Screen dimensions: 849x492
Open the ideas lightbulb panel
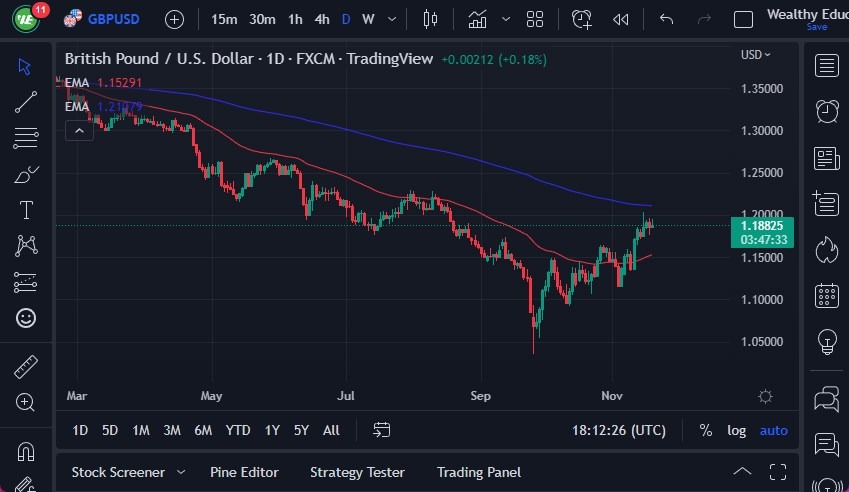click(826, 341)
